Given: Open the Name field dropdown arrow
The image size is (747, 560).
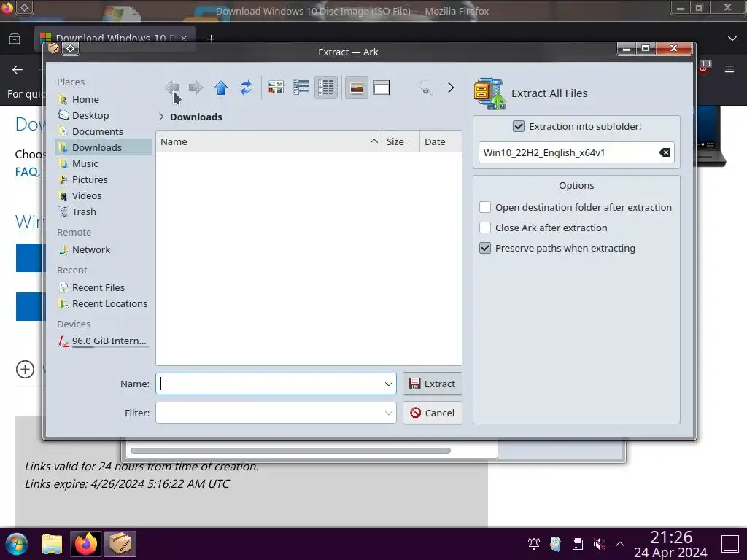Looking at the screenshot, I should (x=389, y=384).
